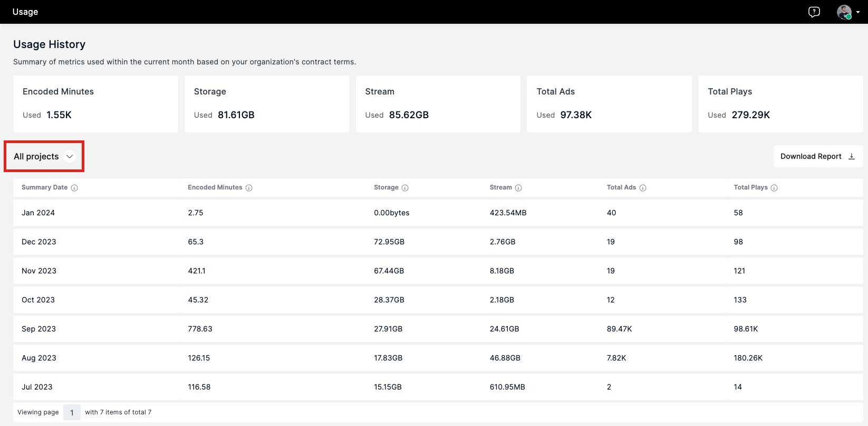Click the Total Plays column header label

pyautogui.click(x=750, y=187)
